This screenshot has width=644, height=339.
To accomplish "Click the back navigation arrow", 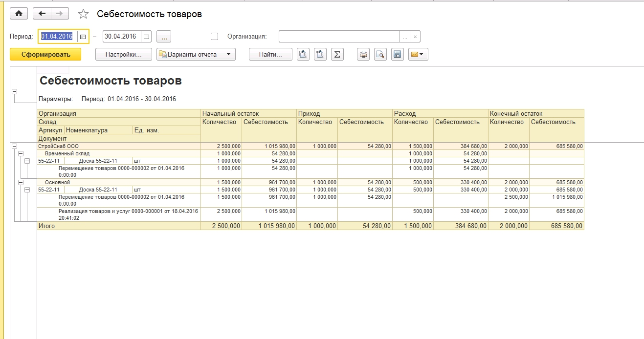I will (42, 14).
